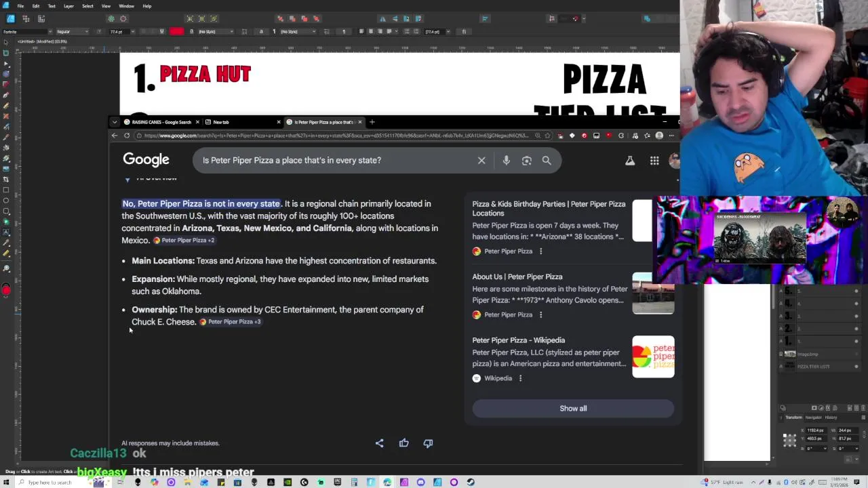Click the About Us storefront thumbnail
This screenshot has height=488, width=868.
tap(653, 293)
